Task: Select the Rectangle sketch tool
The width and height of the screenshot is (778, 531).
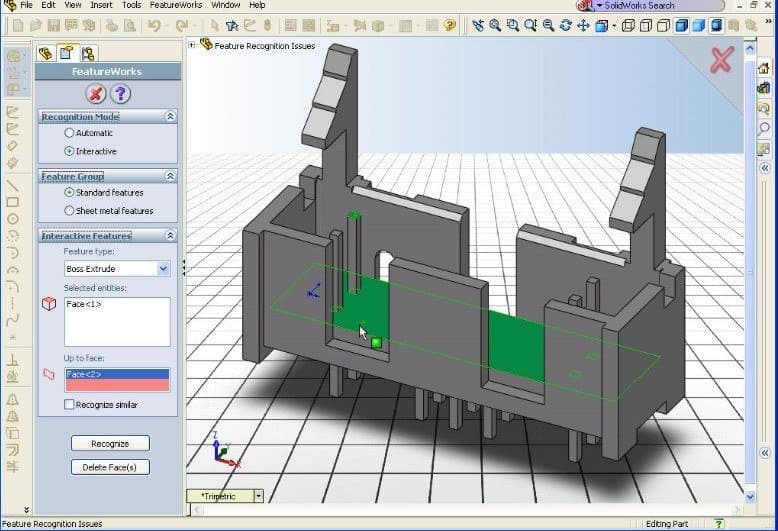Action: (12, 202)
